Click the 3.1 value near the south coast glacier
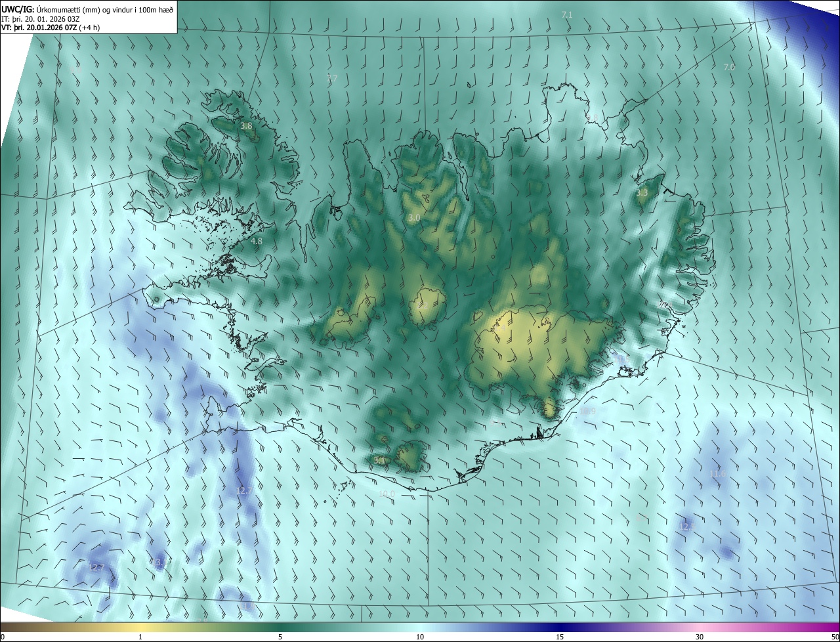The height and width of the screenshot is (642, 840). pyautogui.click(x=379, y=461)
